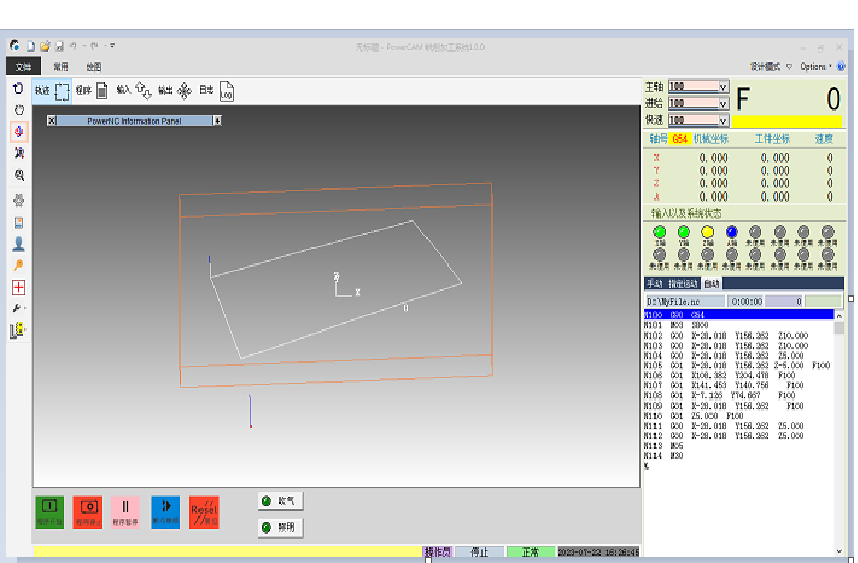Switch to the 常用 ribbon tab
Screen dimensions: 858x563
(x=61, y=67)
